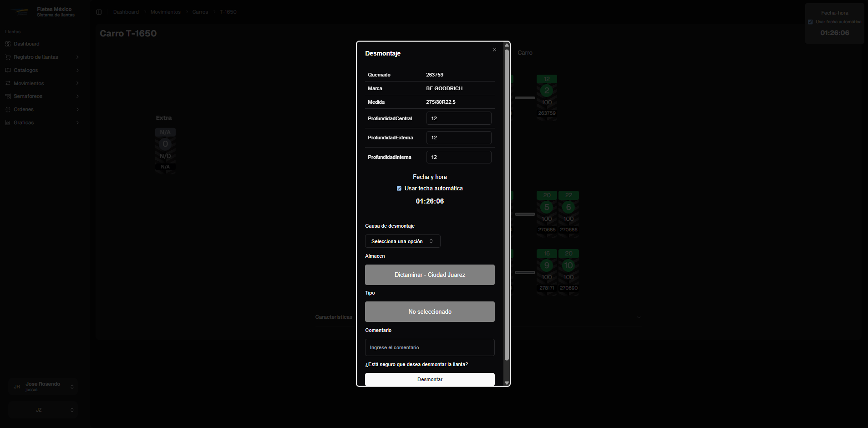Click the Registro de llantas cart icon
Viewport: 868px width, 428px height.
point(8,57)
